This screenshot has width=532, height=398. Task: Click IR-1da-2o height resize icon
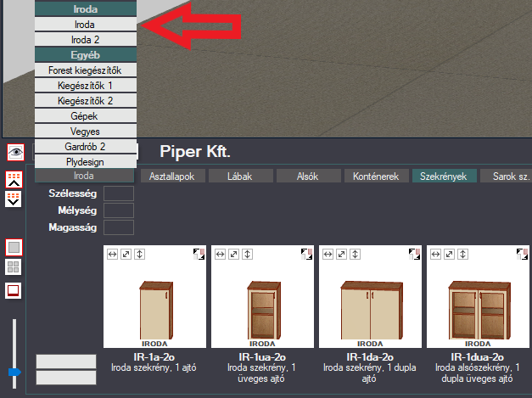coord(355,254)
